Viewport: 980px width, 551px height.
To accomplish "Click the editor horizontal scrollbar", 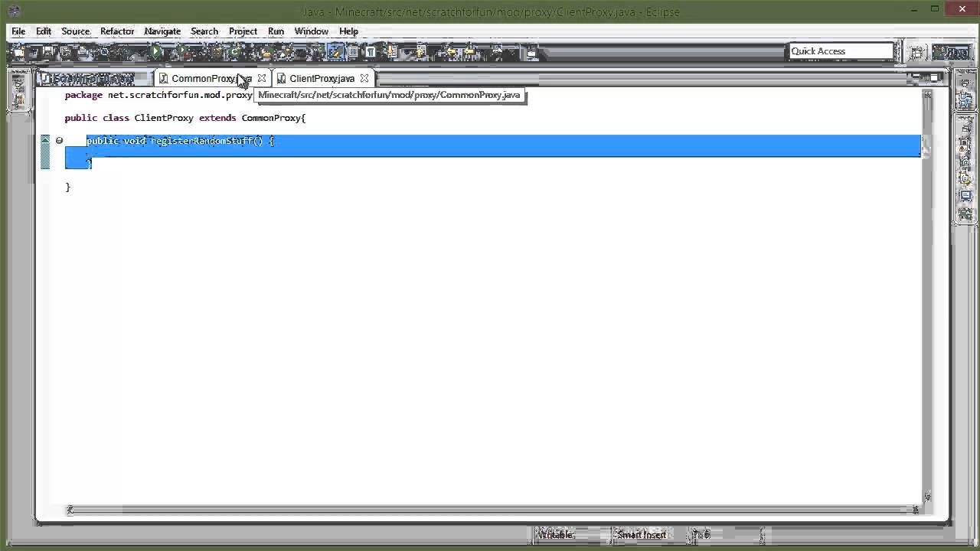I will 492,510.
